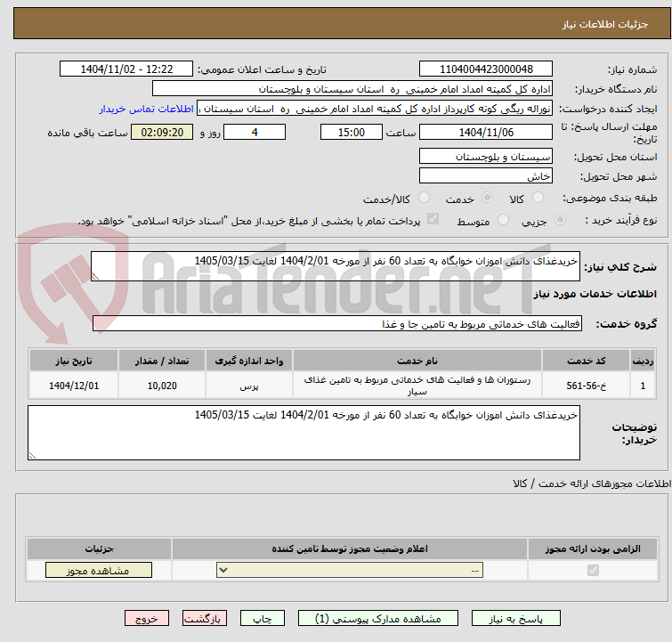
Task: Expand the اعلام وضعیت مجوز dropdown
Action: [x=350, y=571]
